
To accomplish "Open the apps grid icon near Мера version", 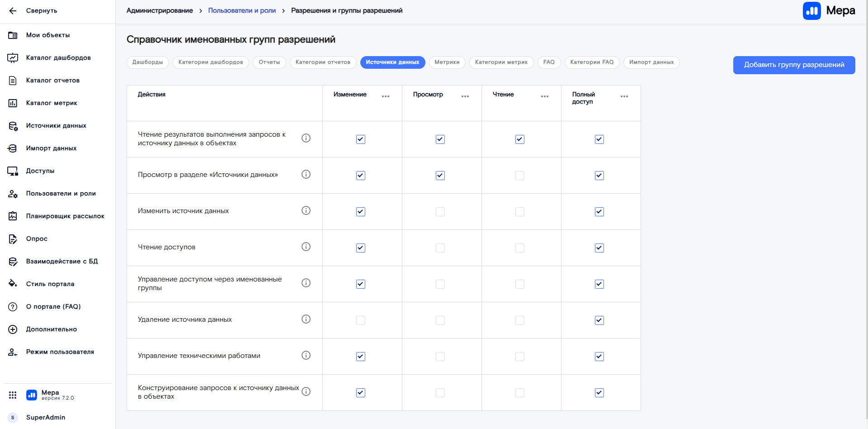I will (13, 395).
